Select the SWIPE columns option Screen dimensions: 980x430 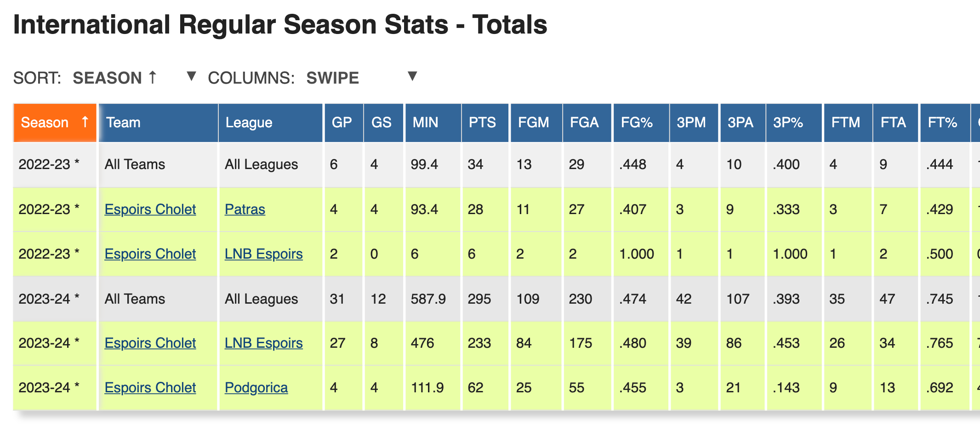333,78
